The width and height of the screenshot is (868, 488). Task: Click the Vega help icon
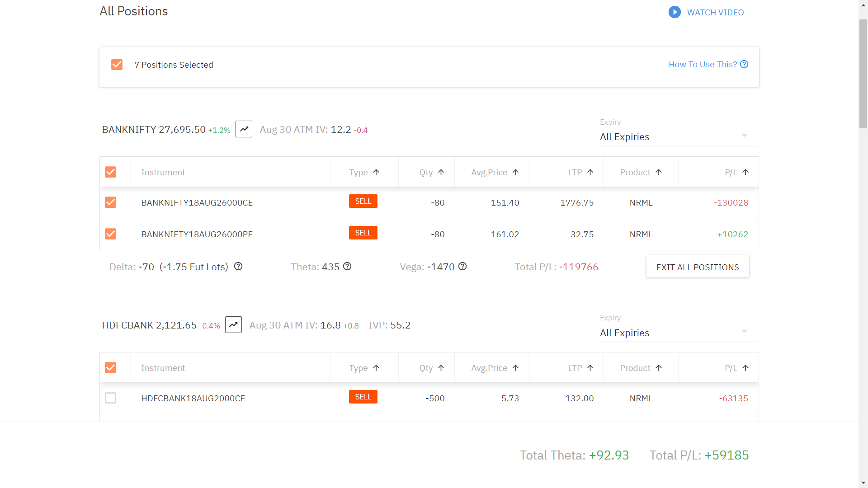coord(462,267)
